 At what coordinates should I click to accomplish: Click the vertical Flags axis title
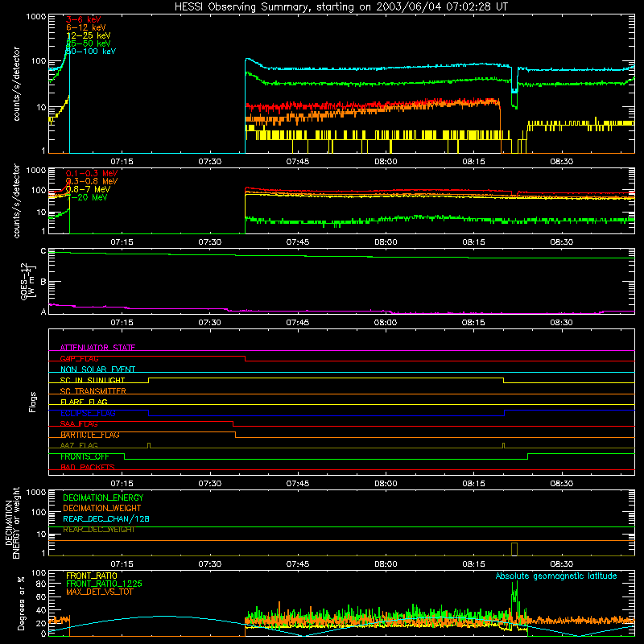pos(33,402)
